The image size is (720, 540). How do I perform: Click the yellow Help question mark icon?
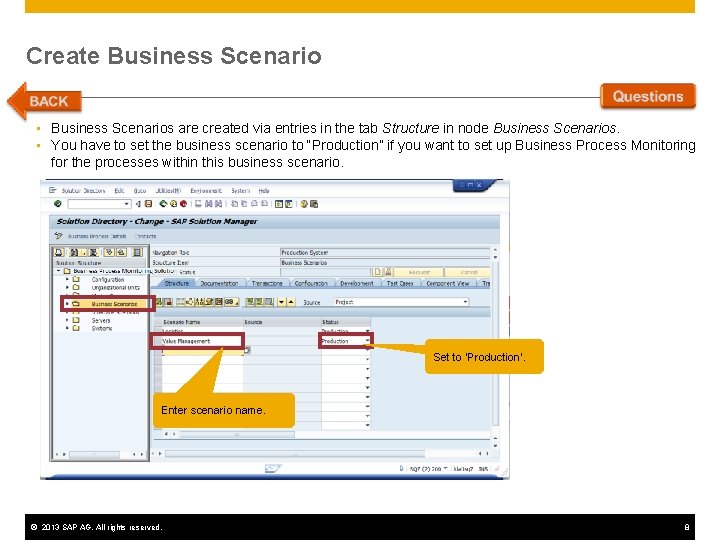click(304, 204)
